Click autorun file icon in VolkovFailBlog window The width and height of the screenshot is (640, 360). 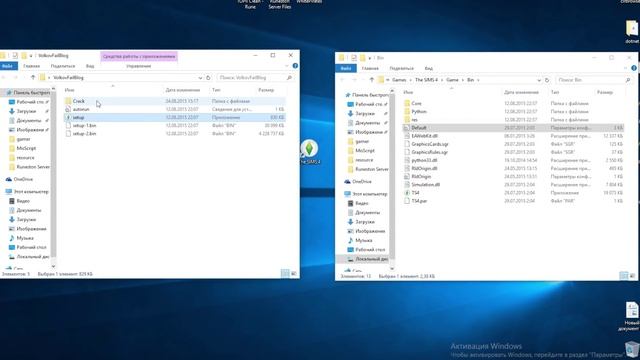[x=68, y=109]
